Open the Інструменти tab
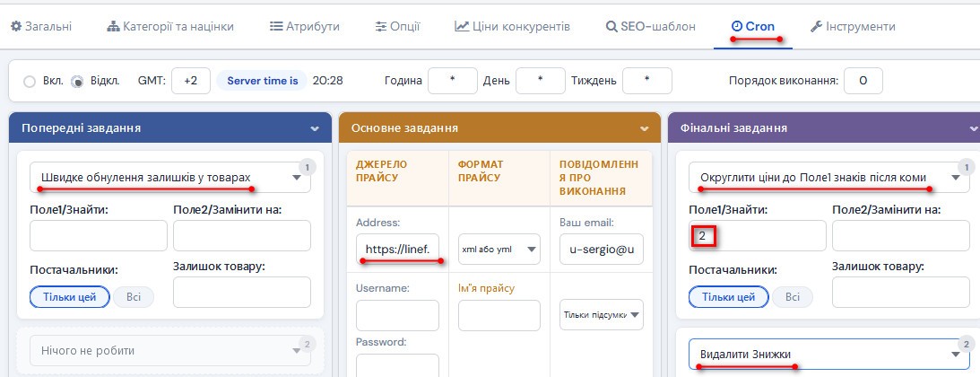This screenshot has width=980, height=377. click(853, 27)
